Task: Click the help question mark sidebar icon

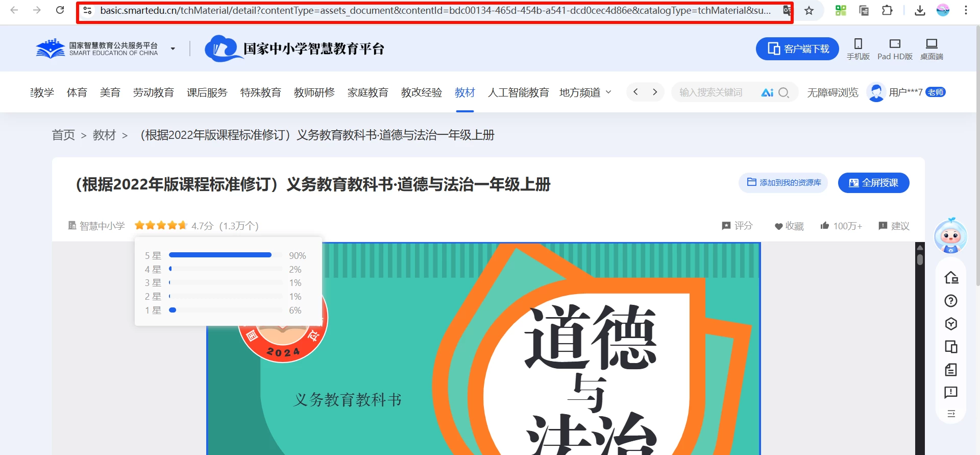Action: click(x=951, y=301)
